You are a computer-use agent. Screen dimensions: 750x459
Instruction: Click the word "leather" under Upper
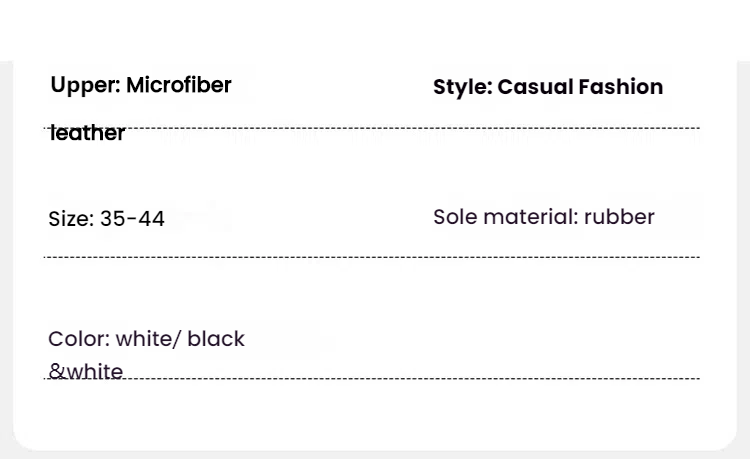(87, 134)
